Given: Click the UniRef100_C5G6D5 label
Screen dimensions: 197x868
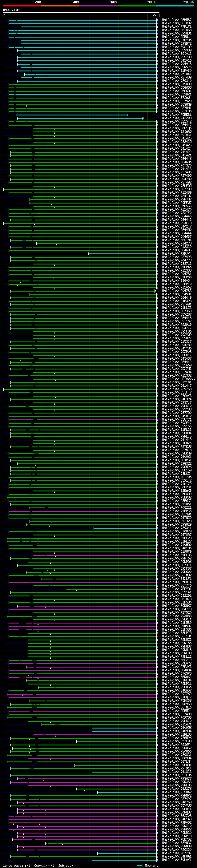Looking at the screenshot, I should pyautogui.click(x=177, y=88).
